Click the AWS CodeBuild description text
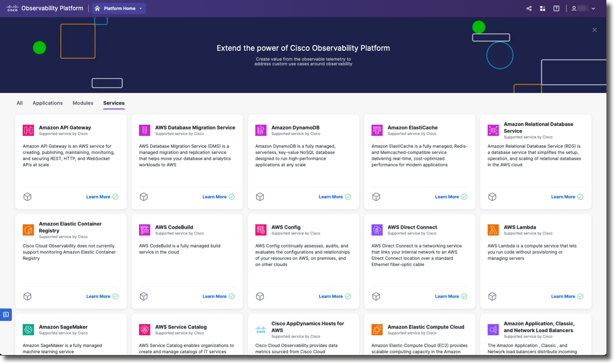The height and width of the screenshot is (364, 615). tap(180, 249)
